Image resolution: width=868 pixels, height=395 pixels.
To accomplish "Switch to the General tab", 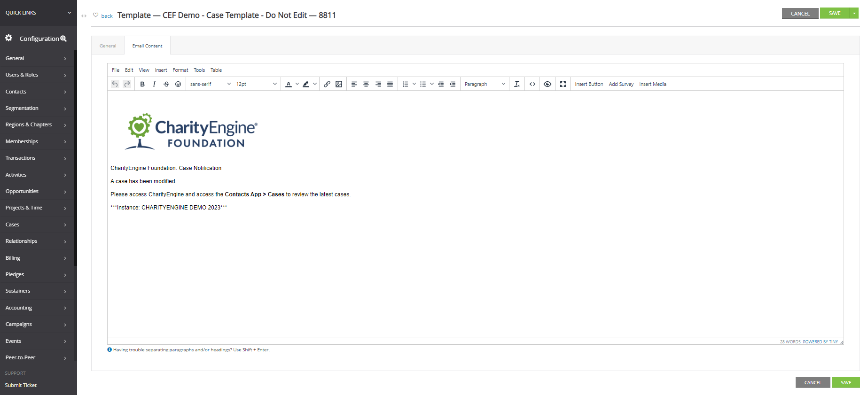I will [108, 46].
